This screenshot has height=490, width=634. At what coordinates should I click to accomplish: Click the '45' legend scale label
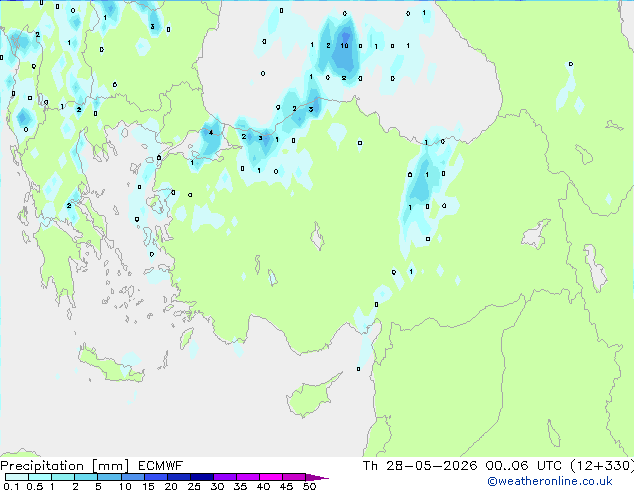(286, 486)
